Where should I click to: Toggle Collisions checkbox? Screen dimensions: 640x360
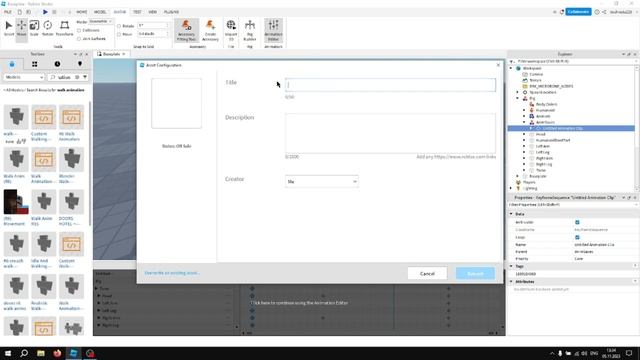(79, 30)
